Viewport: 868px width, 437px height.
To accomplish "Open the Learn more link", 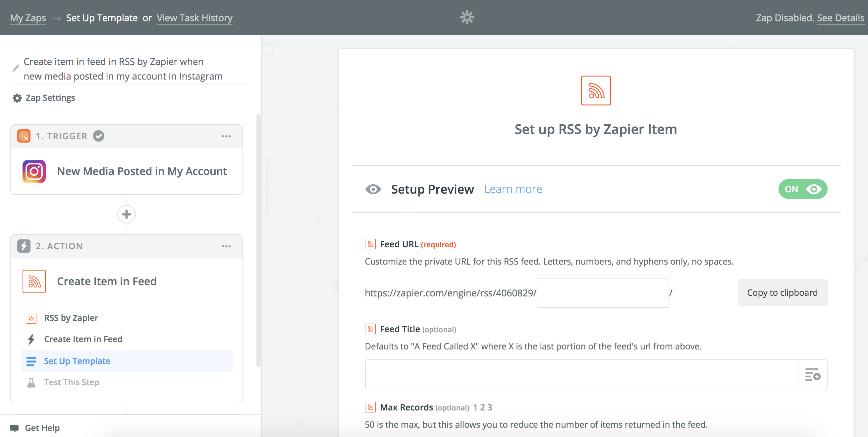I will tap(513, 189).
